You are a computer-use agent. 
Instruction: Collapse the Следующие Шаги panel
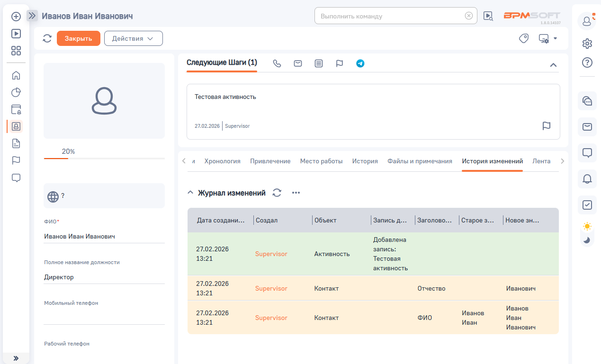coord(553,65)
